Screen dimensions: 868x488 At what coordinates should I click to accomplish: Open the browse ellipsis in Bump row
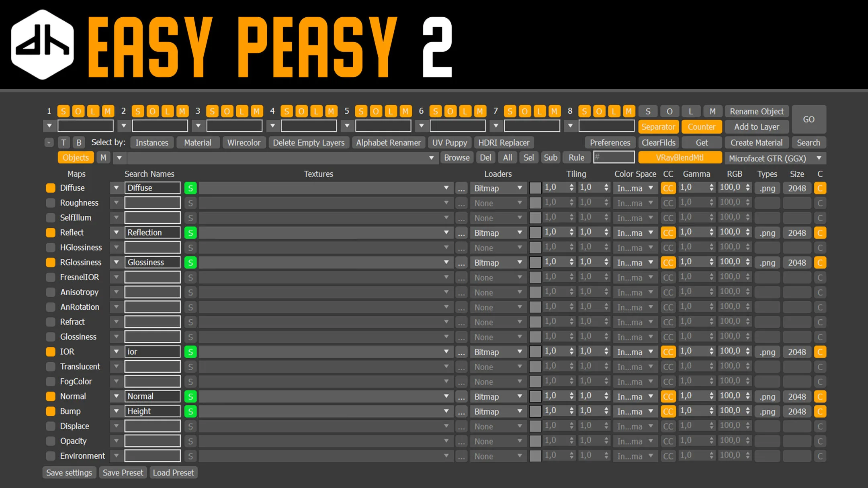pyautogui.click(x=461, y=411)
